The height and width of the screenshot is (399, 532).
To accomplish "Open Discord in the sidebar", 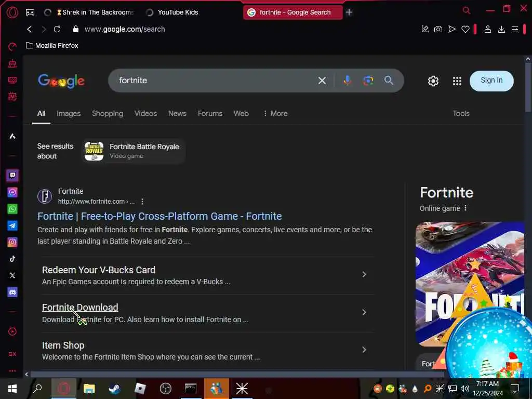I will pyautogui.click(x=12, y=292).
